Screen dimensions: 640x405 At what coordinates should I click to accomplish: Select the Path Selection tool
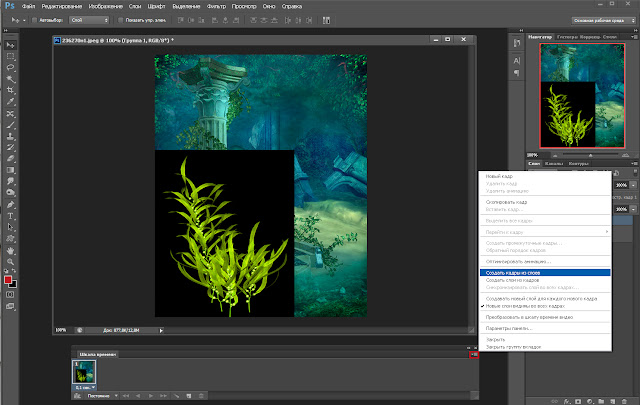[x=10, y=227]
